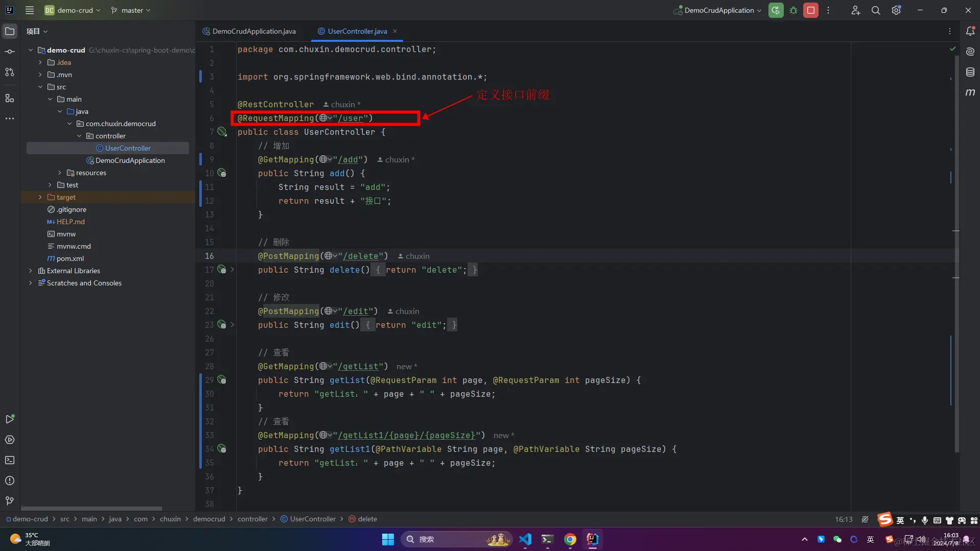Expand the target folder
Screen dimensions: 980x551
pos(40,197)
